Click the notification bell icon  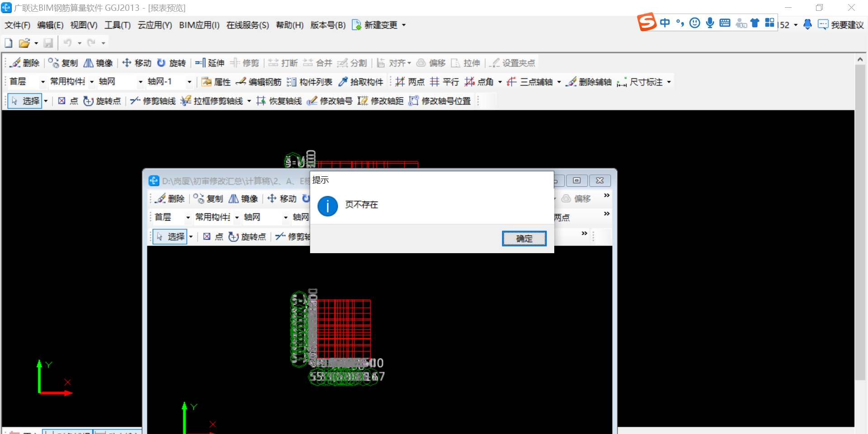pos(807,24)
